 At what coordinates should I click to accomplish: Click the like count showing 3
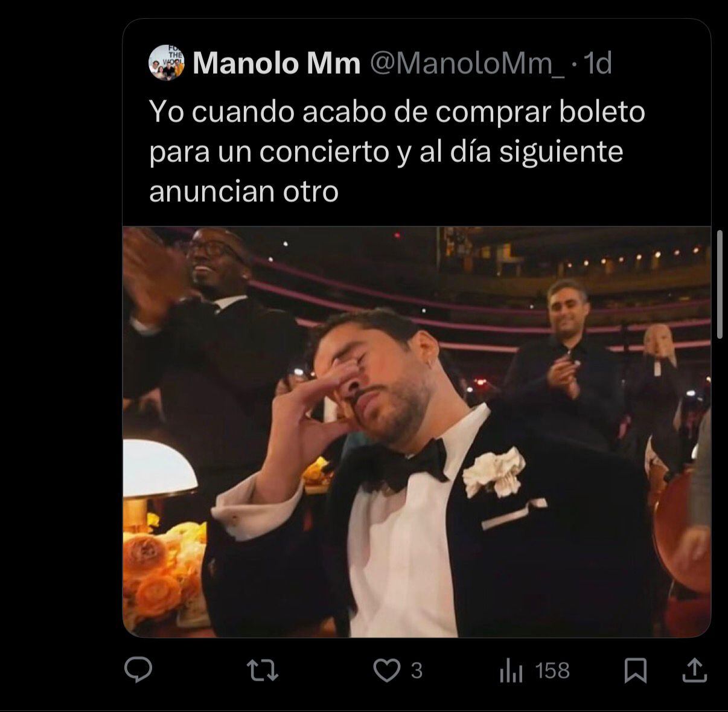pos(418,670)
